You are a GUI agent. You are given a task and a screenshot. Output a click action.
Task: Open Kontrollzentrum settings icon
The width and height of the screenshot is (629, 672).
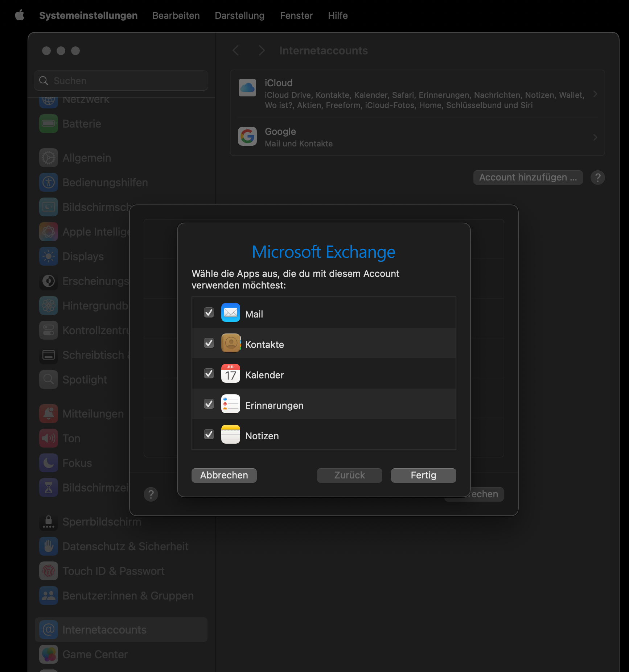[49, 330]
